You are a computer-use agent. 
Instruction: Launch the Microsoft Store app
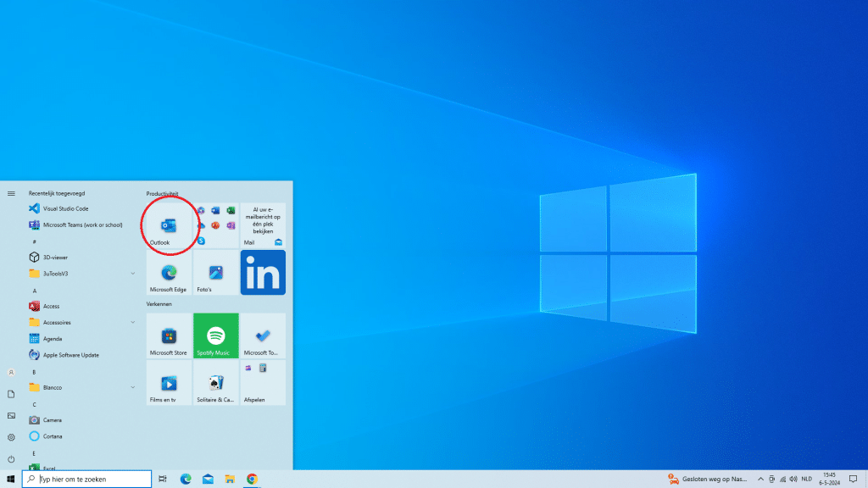tap(169, 335)
